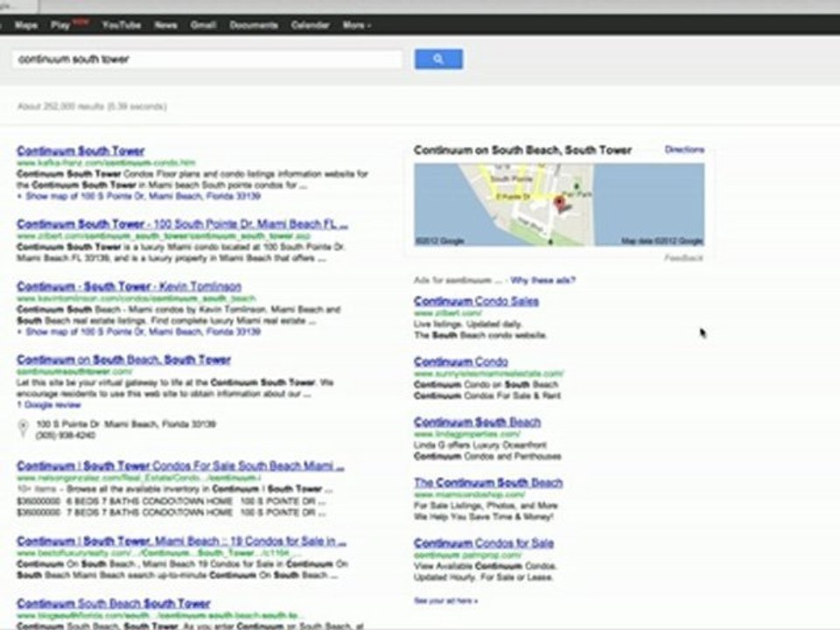Click See your ad here link

tap(445, 601)
